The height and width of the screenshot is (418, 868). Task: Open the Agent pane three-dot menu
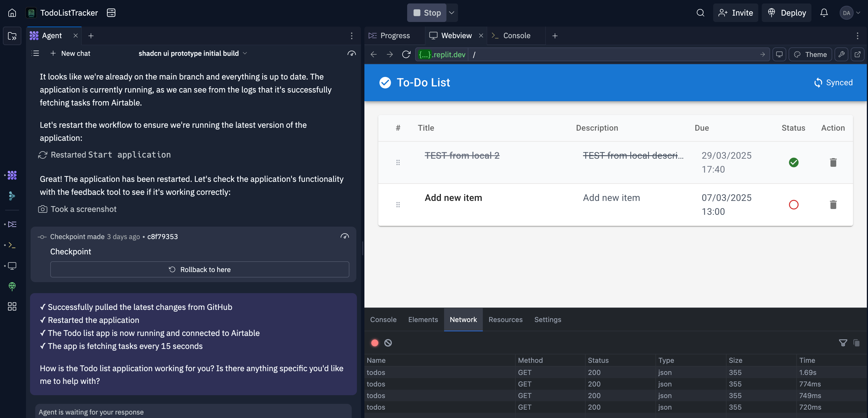click(351, 36)
